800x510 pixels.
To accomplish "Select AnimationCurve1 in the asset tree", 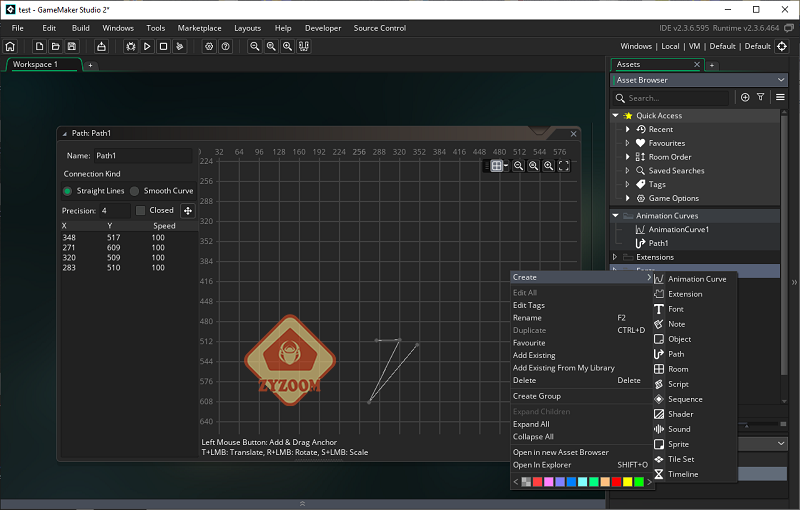I will click(678, 230).
